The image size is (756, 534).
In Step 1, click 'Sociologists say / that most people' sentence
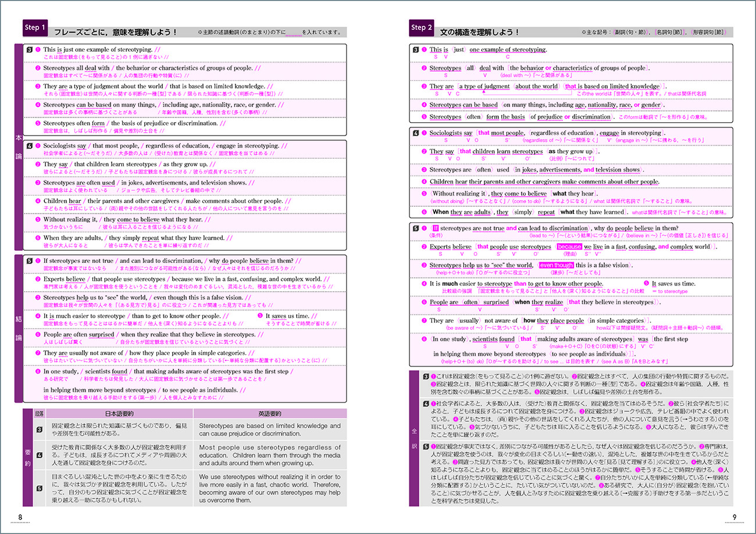pos(165,146)
